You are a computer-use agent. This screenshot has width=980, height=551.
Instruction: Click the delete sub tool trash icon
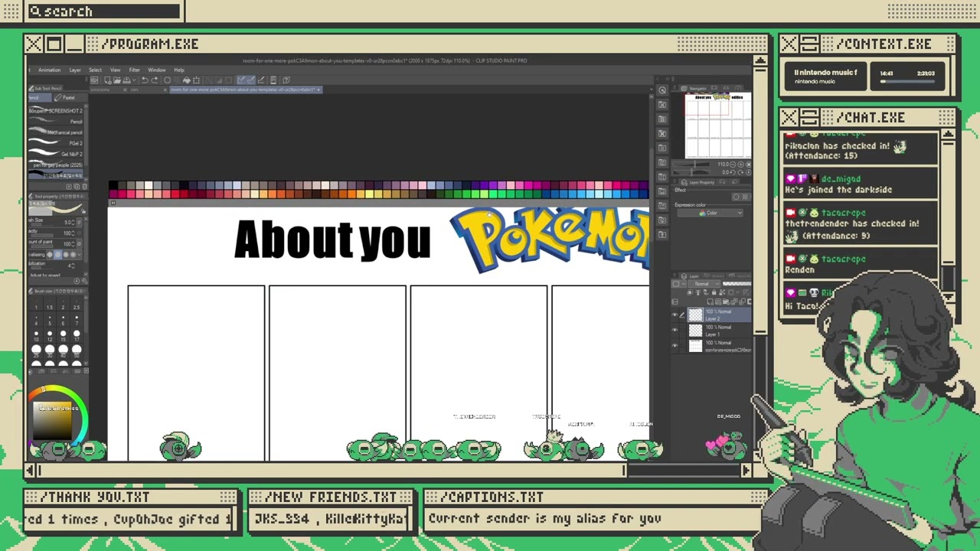[x=84, y=186]
